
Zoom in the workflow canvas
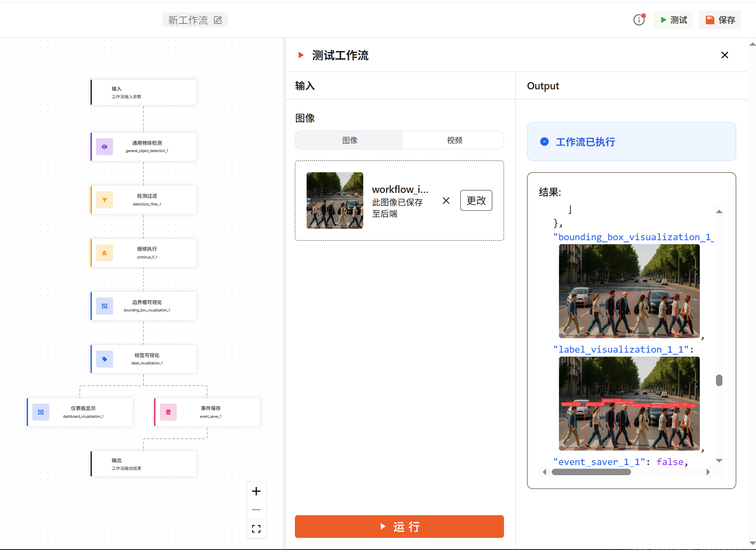tap(256, 491)
